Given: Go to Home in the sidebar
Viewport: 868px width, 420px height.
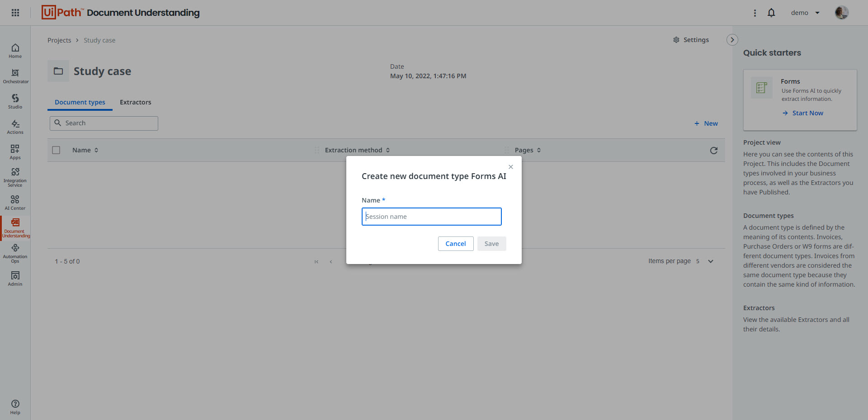Looking at the screenshot, I should coord(15,51).
